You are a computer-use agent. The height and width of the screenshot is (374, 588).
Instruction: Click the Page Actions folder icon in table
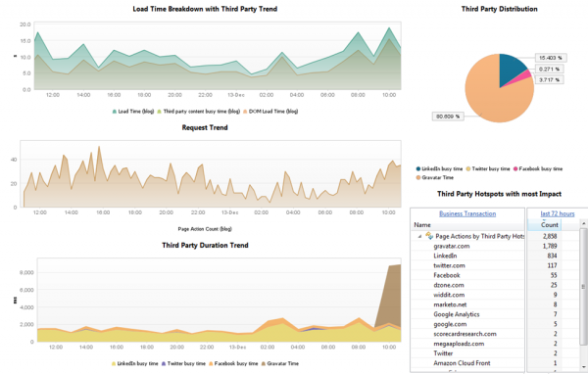point(429,236)
